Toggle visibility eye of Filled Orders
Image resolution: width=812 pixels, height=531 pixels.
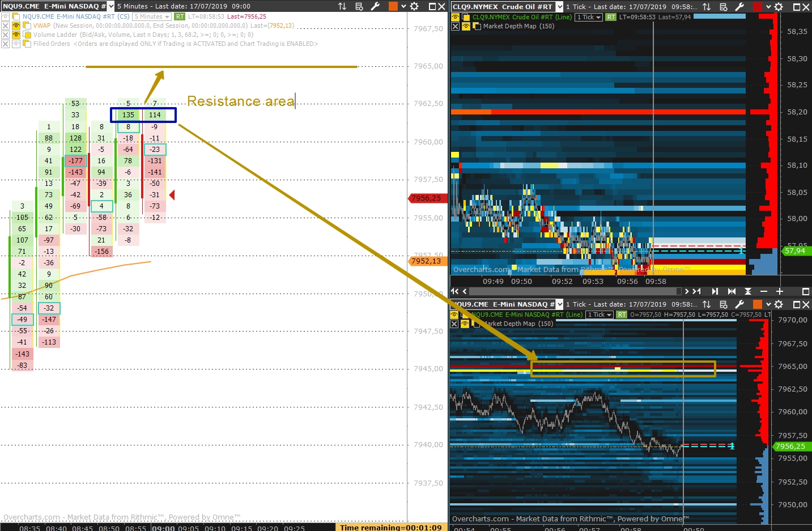tap(16, 44)
